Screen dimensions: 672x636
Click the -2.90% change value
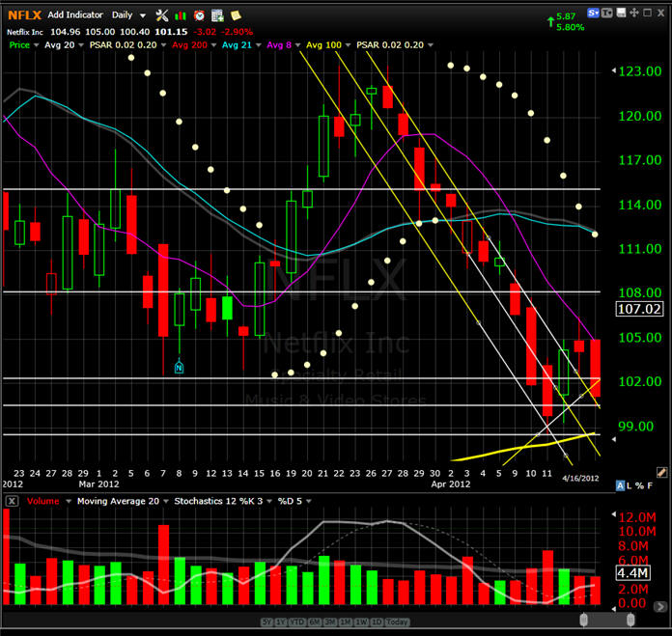[x=237, y=32]
